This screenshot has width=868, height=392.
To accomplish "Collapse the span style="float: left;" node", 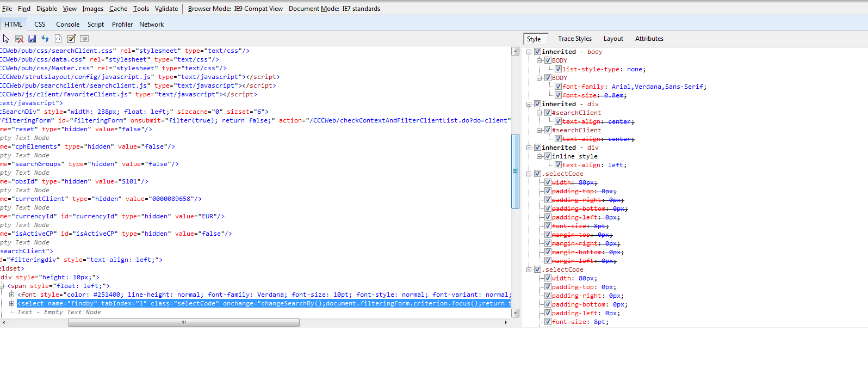I will (2, 286).
